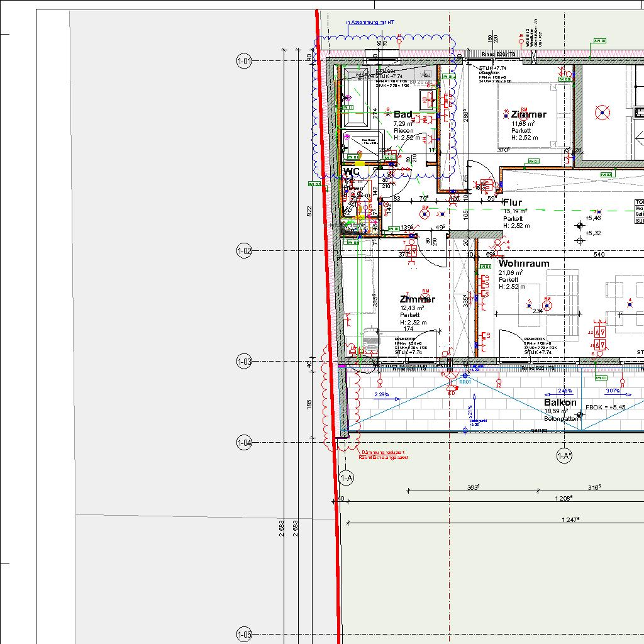
Task: Select the large red ceiling light symbol
Action: click(602, 113)
